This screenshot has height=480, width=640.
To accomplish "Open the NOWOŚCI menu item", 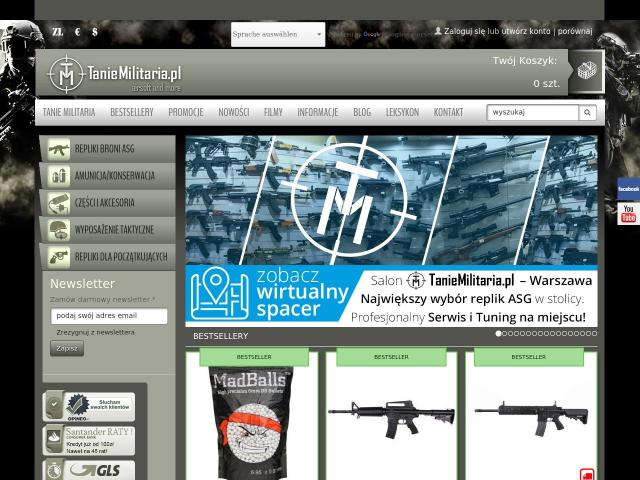I will [233, 112].
